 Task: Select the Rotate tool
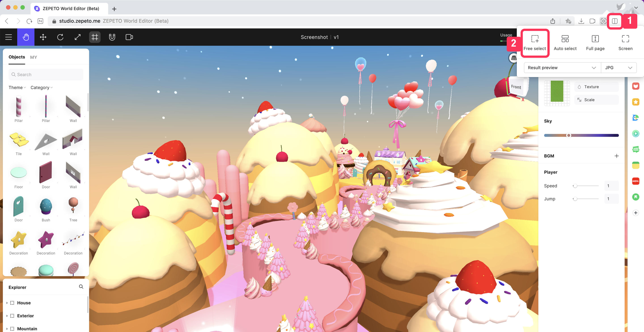60,37
